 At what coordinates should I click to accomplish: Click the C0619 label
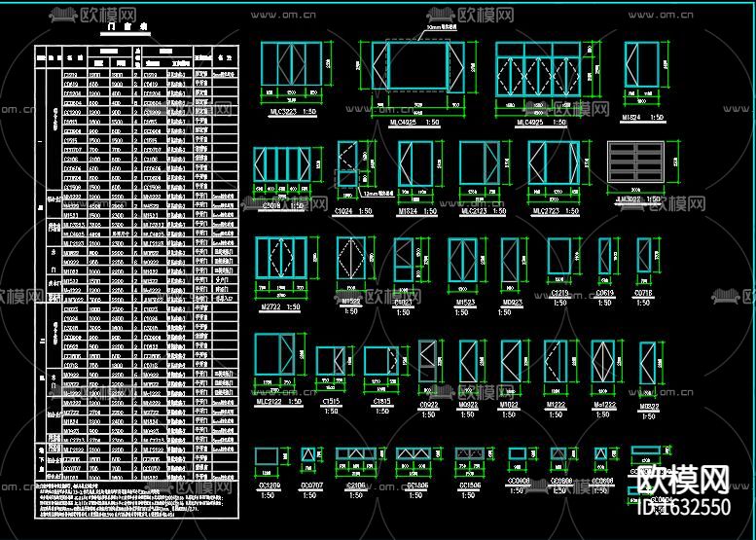tap(604, 293)
